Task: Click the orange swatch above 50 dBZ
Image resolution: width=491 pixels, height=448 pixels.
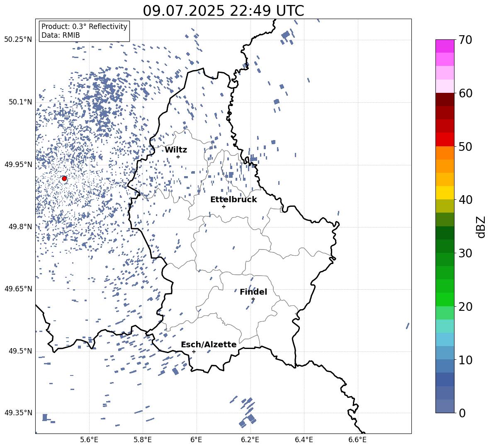Action: click(445, 153)
